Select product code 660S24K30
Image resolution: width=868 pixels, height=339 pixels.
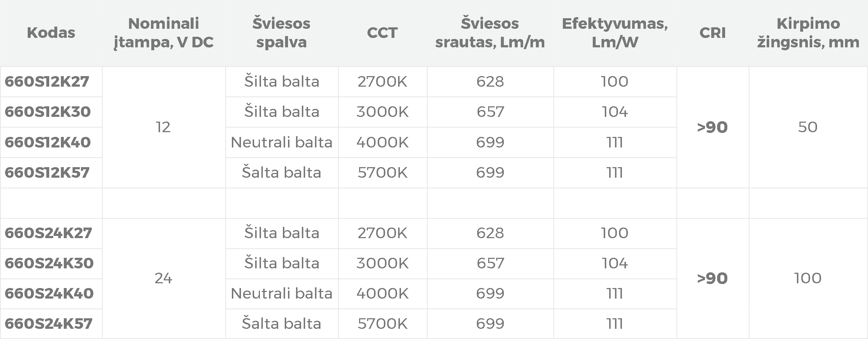49,263
